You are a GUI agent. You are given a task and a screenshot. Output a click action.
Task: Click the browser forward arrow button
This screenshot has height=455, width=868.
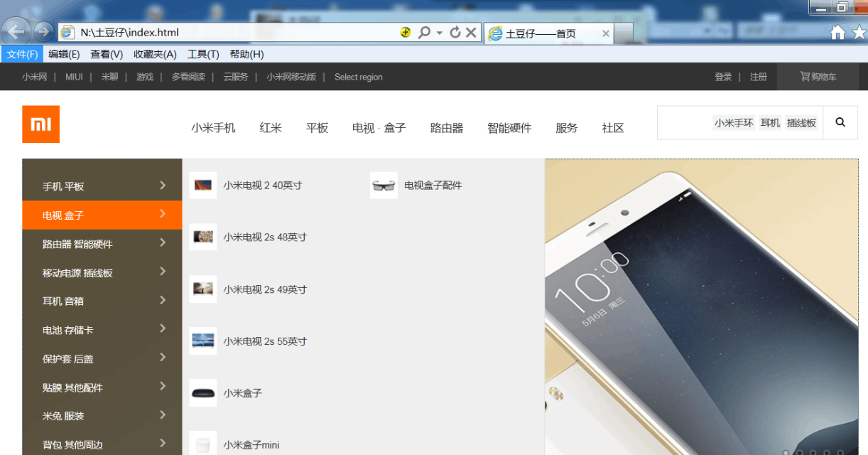(x=43, y=32)
